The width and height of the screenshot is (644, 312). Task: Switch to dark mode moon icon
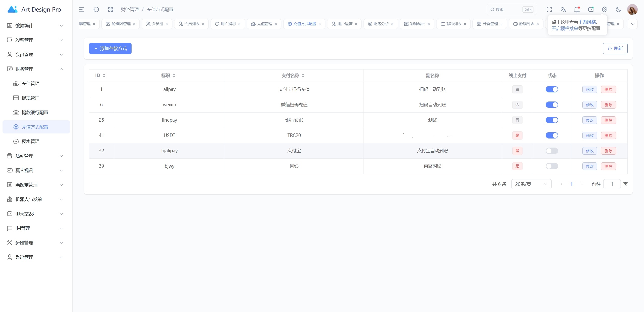[x=618, y=10]
